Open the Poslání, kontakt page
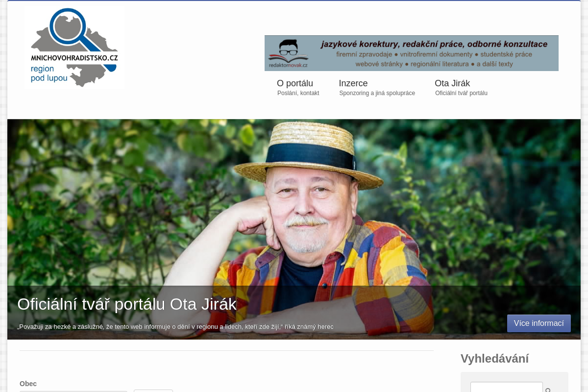588x392 pixels. coord(298,93)
